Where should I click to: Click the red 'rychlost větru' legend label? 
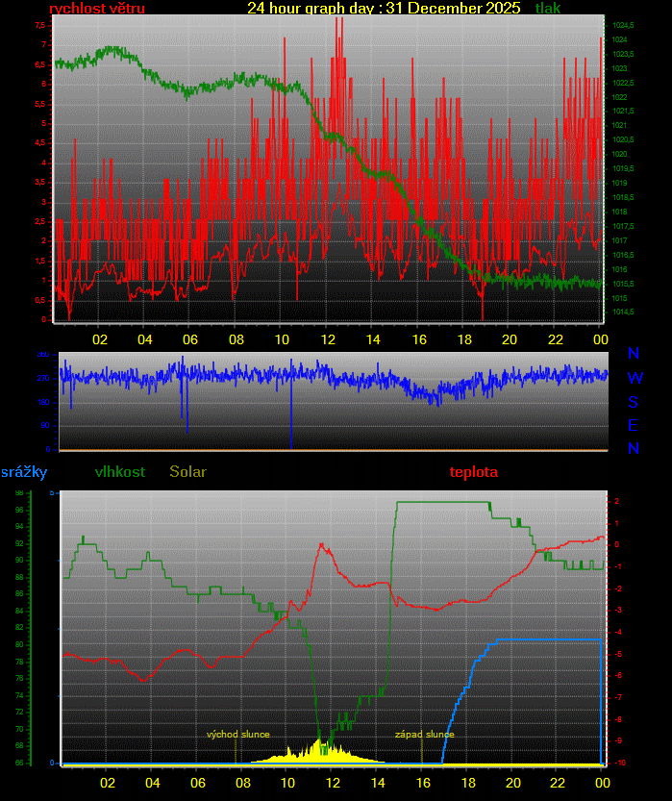pos(96,9)
